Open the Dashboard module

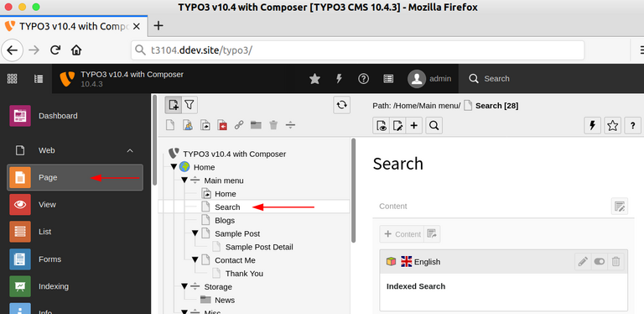click(75, 116)
